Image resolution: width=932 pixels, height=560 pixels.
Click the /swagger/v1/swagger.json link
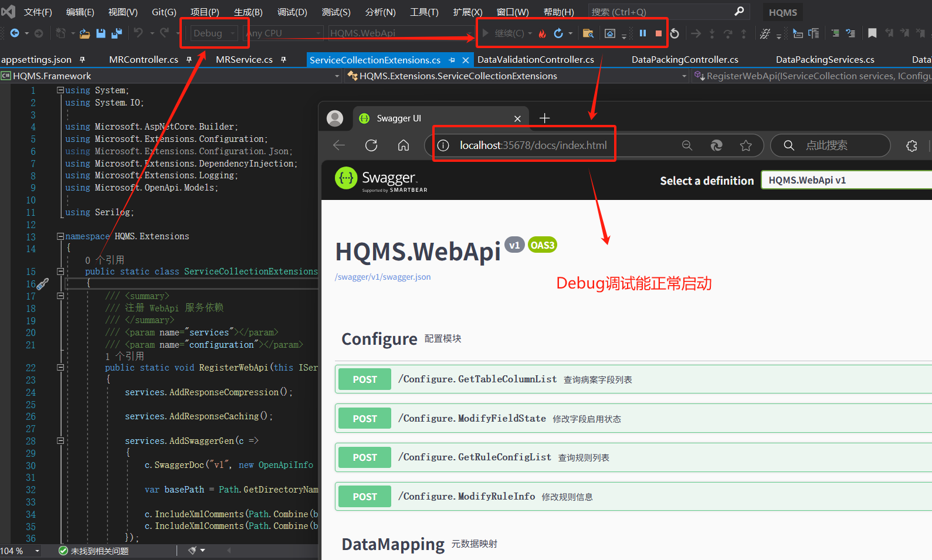[x=382, y=277]
